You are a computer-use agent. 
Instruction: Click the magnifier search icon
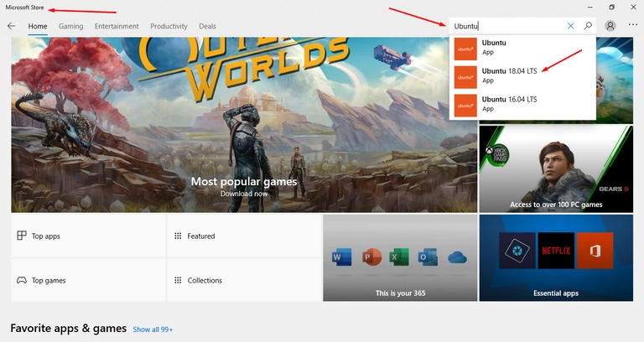pyautogui.click(x=588, y=26)
